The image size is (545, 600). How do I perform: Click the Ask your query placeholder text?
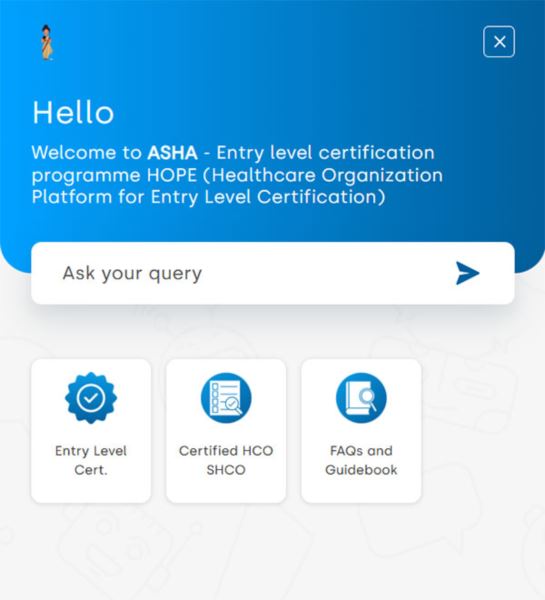pyautogui.click(x=132, y=274)
